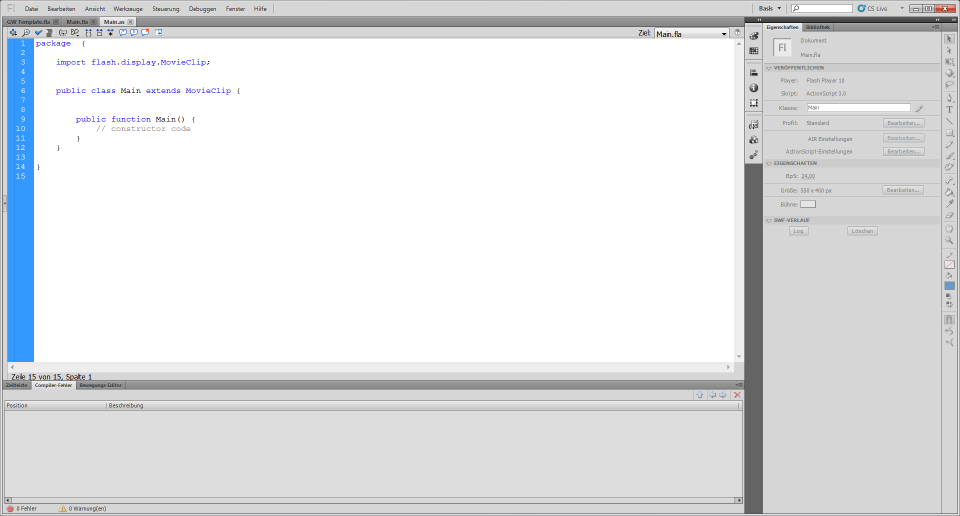The width and height of the screenshot is (960, 516).
Task: Switch to the Bibliothek tab
Action: (x=817, y=27)
